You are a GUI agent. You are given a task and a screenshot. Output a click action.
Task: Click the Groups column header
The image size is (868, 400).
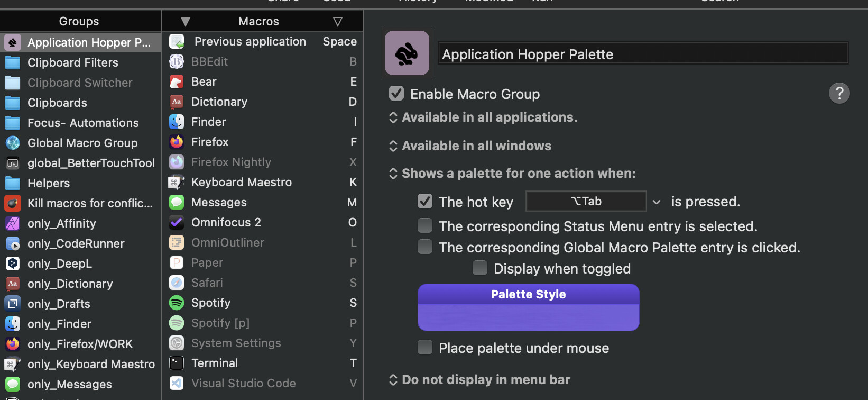79,21
